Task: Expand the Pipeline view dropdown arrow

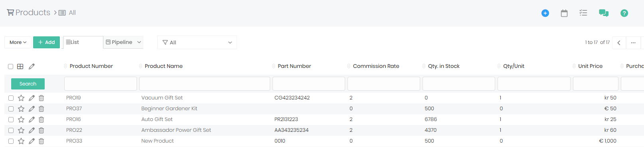Action: pyautogui.click(x=139, y=42)
